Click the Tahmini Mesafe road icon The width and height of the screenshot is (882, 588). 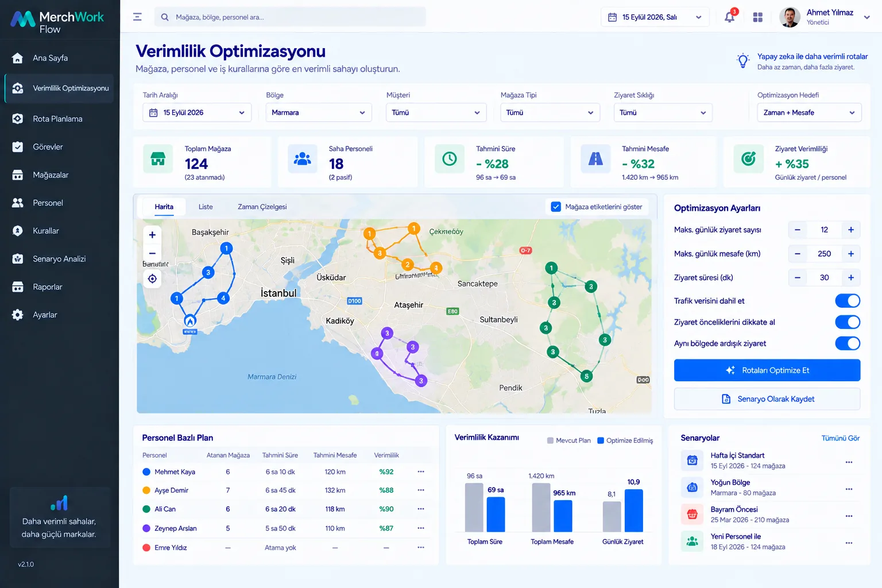pos(595,159)
